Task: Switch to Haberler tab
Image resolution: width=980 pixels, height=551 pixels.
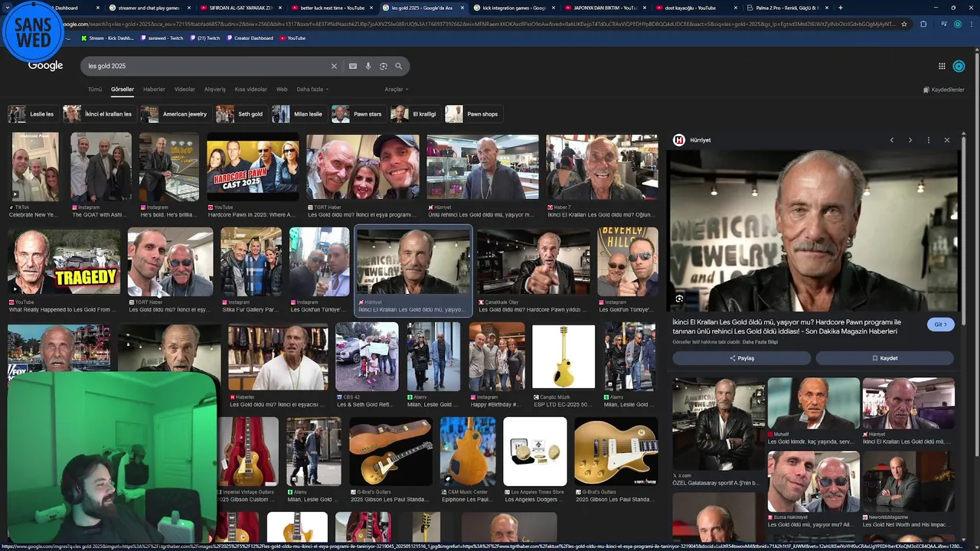Action: 154,90
